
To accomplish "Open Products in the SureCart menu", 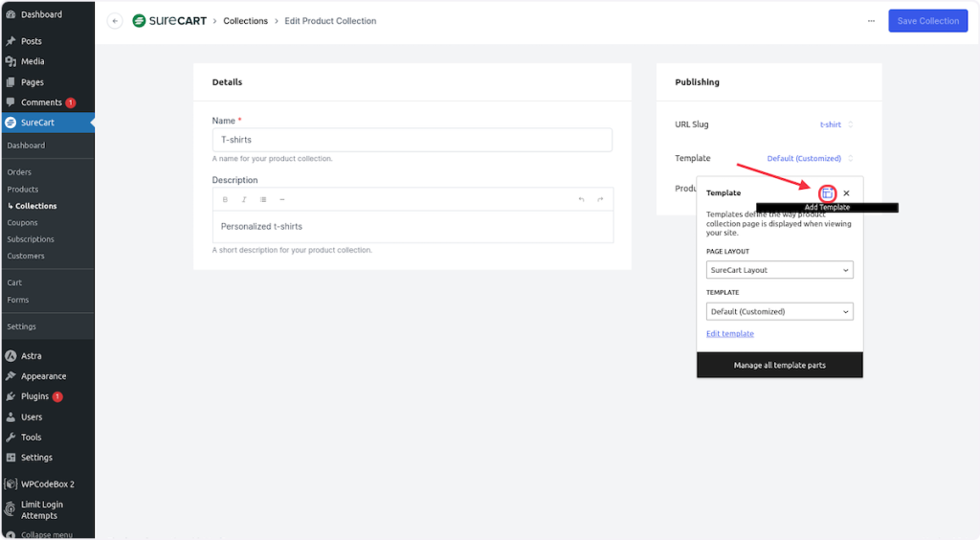I will pos(23,190).
